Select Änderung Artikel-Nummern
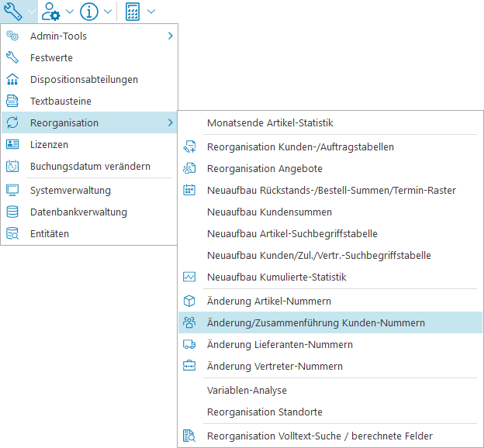The height and width of the screenshot is (448, 484). 269,301
